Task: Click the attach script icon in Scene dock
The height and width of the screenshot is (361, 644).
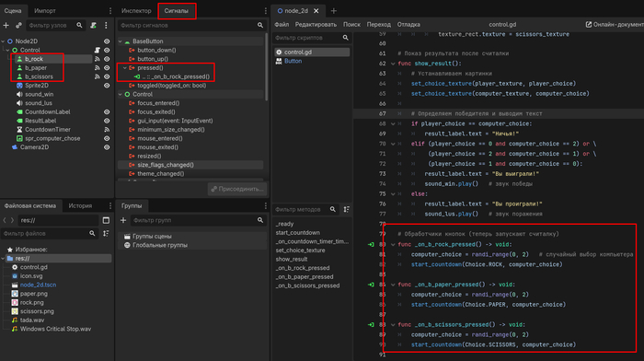Action: click(93, 26)
